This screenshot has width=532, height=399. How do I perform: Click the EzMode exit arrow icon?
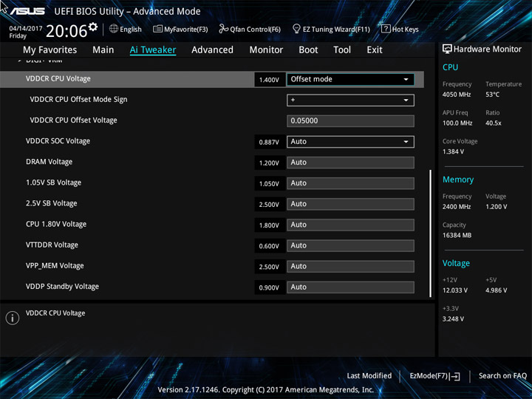455,376
